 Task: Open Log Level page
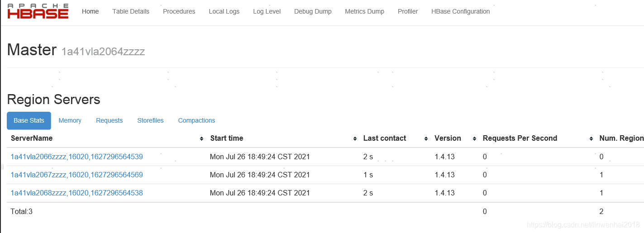click(x=267, y=11)
